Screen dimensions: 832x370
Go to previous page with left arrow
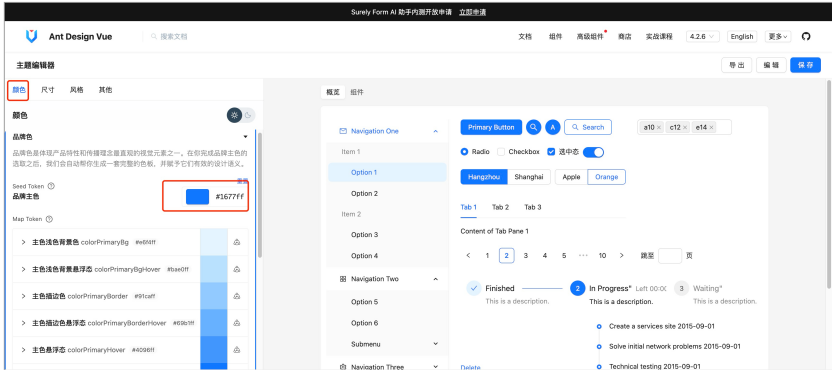coord(468,255)
